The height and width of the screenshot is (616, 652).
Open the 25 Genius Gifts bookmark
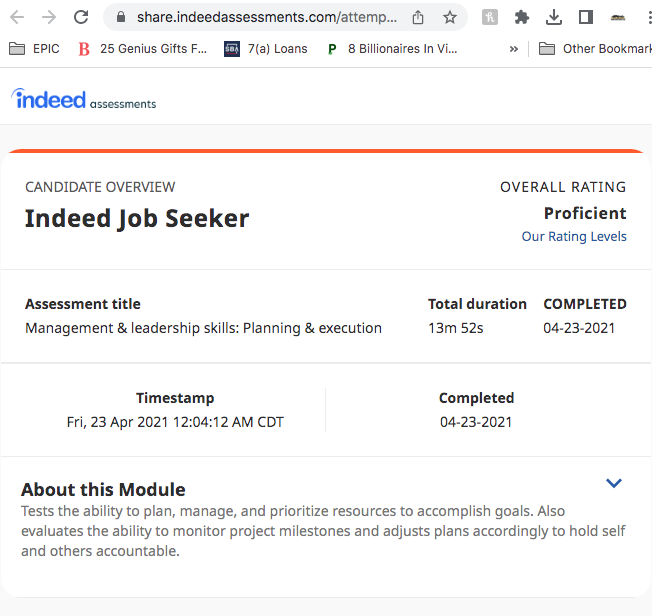[142, 49]
